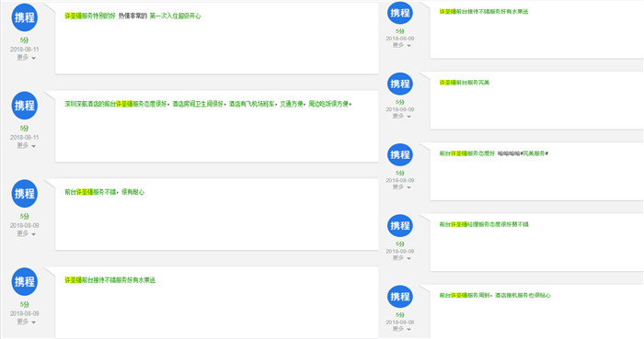The width and height of the screenshot is (644, 339).
Task: Click the review text ending '前台服务完美'
Action: click(x=465, y=83)
